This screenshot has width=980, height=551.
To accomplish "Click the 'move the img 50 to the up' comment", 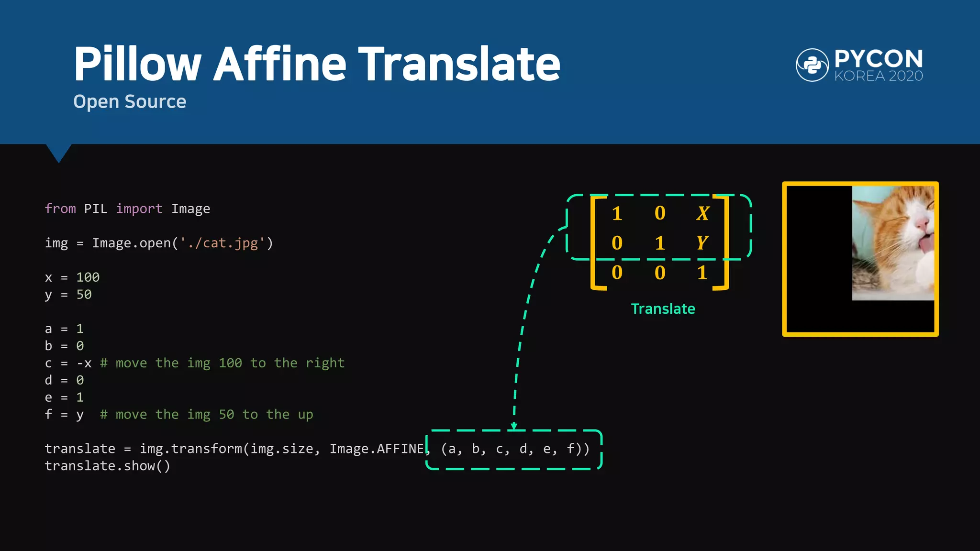I will [x=207, y=415].
